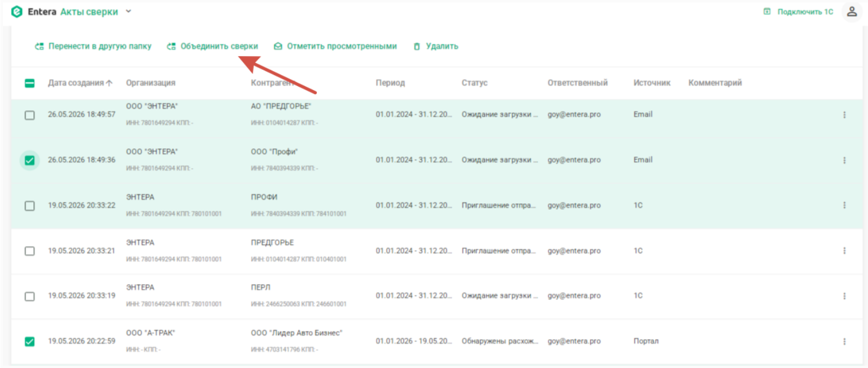Open the three-dot menu for the АО "ПРЕДГОРЬЕ" row

[844, 115]
